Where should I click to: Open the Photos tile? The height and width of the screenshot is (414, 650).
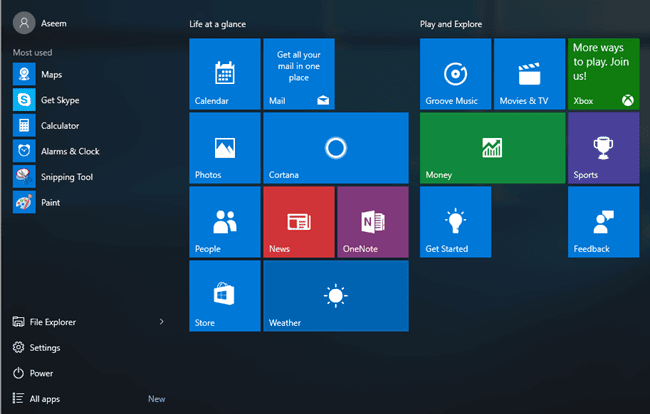tap(225, 148)
